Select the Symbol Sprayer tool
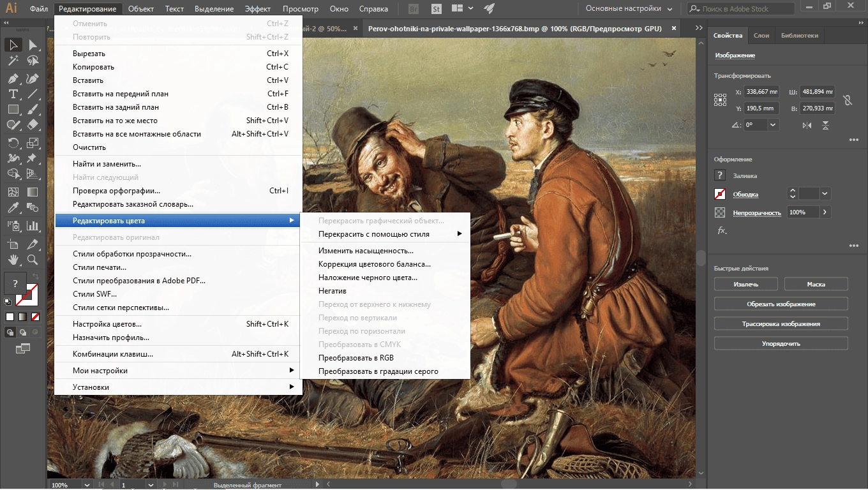 (x=13, y=225)
